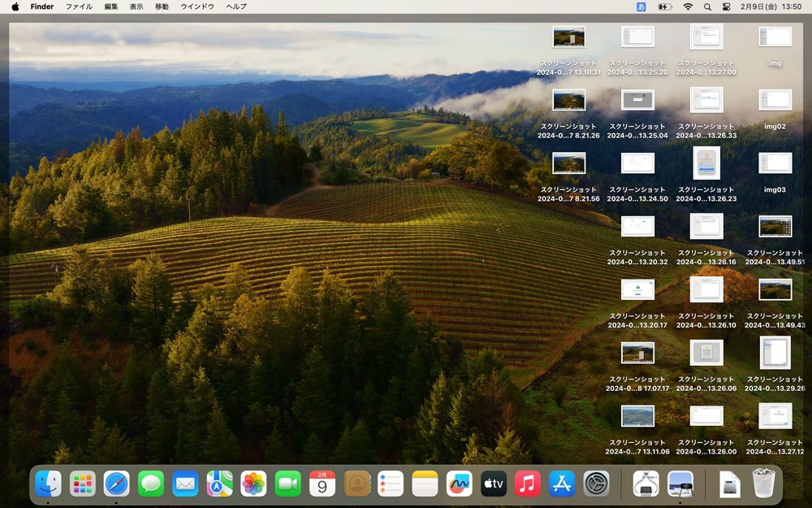Open the Messages app in Dock
This screenshot has height=508, width=812.
[151, 484]
